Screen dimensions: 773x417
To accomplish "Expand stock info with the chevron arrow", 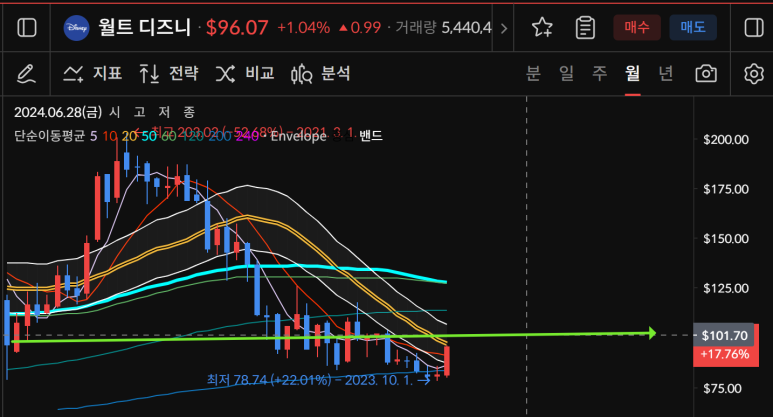I will [503, 28].
